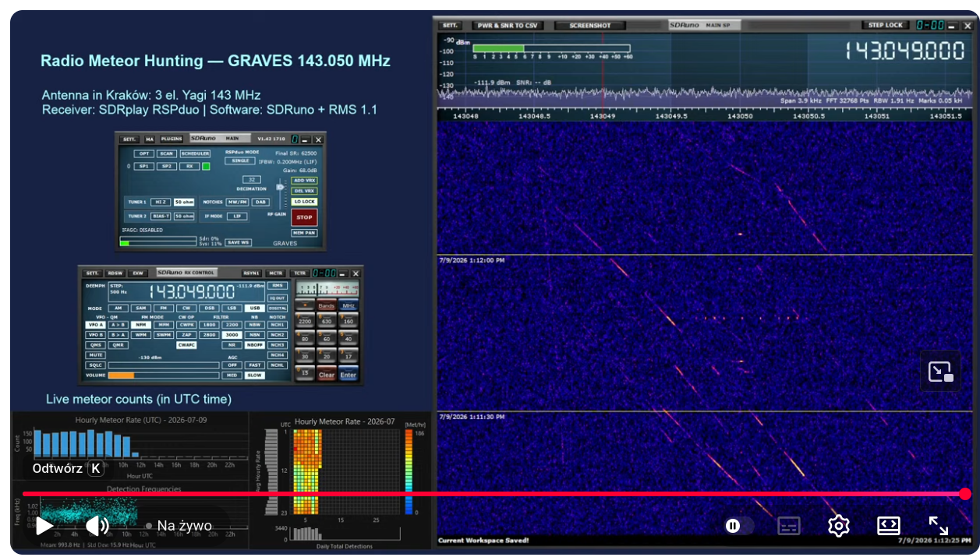Click ADD VRX in SDRuno MAIN

point(304,181)
